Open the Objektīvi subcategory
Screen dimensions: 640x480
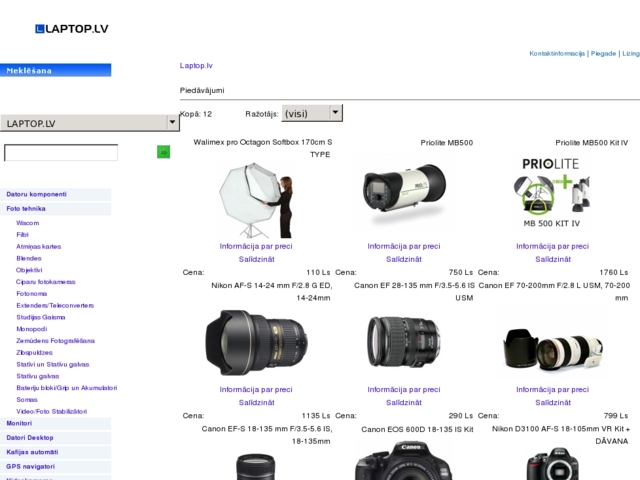[29, 270]
